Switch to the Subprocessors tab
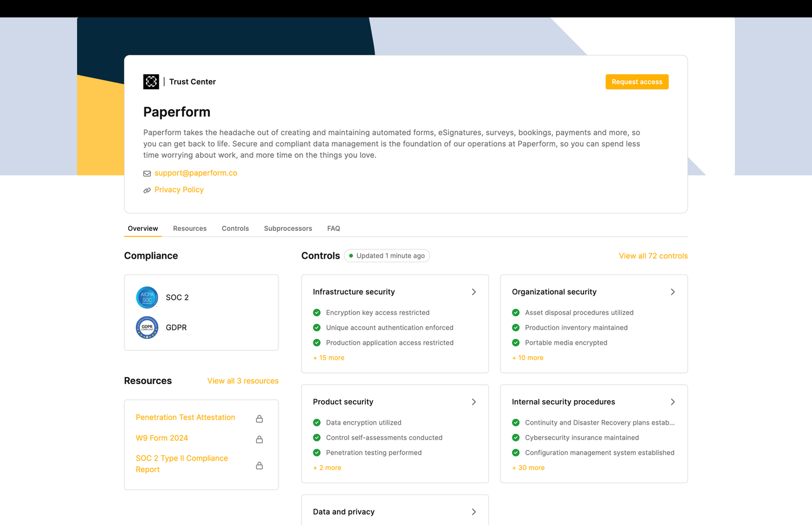 tap(288, 229)
